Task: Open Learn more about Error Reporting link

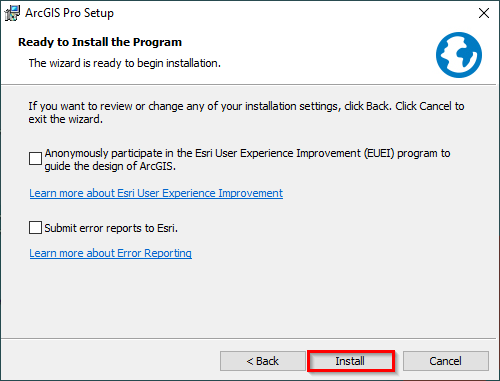Action: pos(110,253)
